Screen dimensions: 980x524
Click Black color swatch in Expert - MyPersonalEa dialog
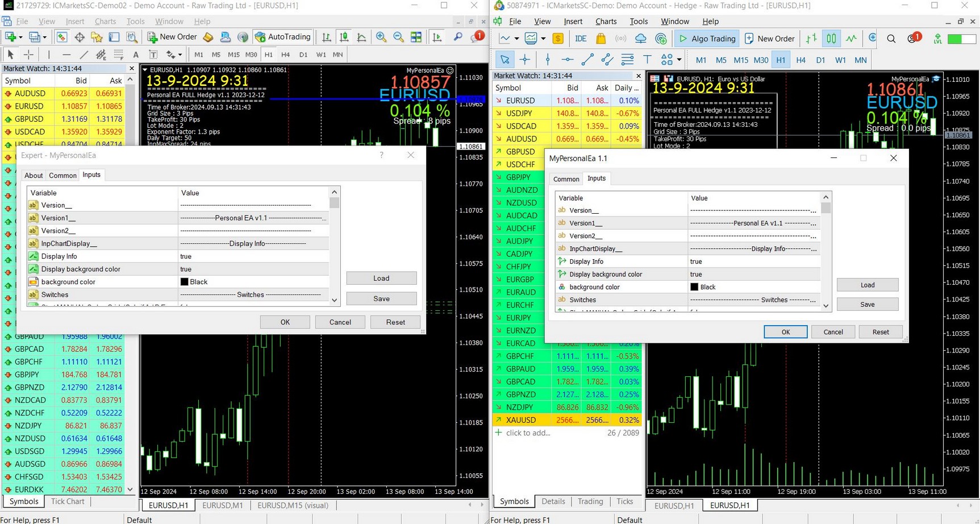click(184, 282)
